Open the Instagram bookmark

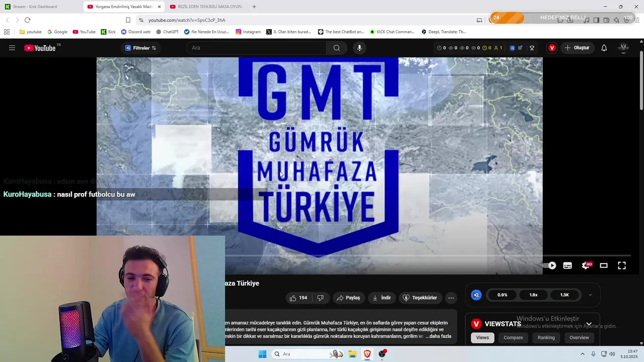tap(249, 32)
